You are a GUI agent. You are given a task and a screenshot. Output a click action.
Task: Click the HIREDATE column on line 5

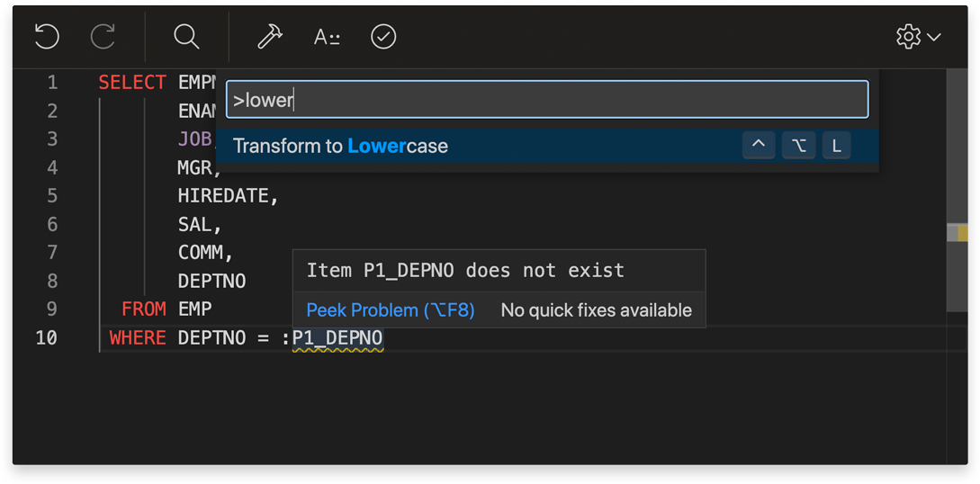(228, 196)
